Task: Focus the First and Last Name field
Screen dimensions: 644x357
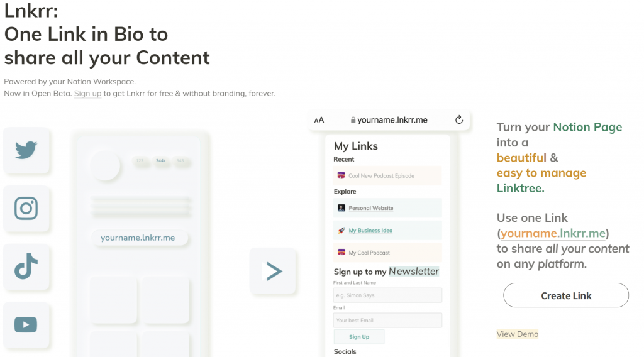Action: (387, 295)
